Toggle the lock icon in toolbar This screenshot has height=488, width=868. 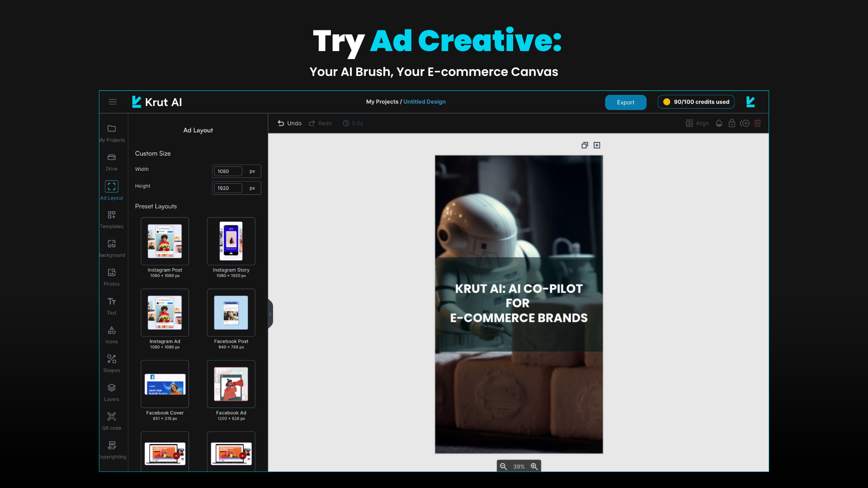pyautogui.click(x=732, y=123)
